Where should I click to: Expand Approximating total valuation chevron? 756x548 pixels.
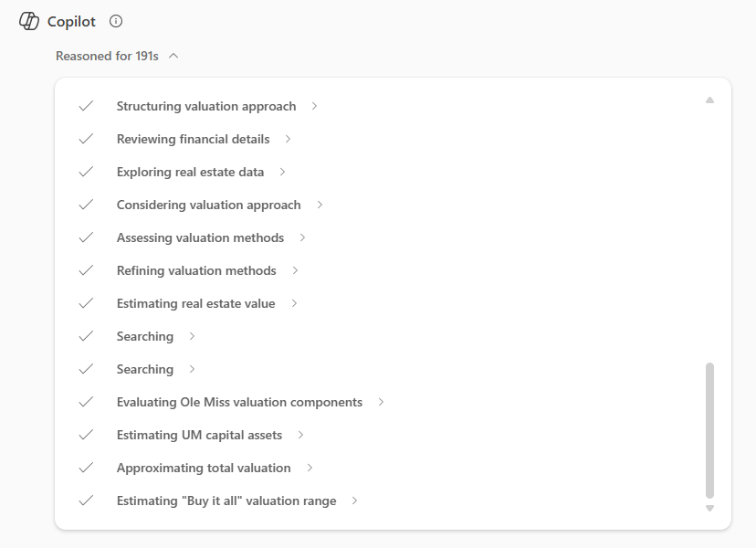(x=310, y=468)
